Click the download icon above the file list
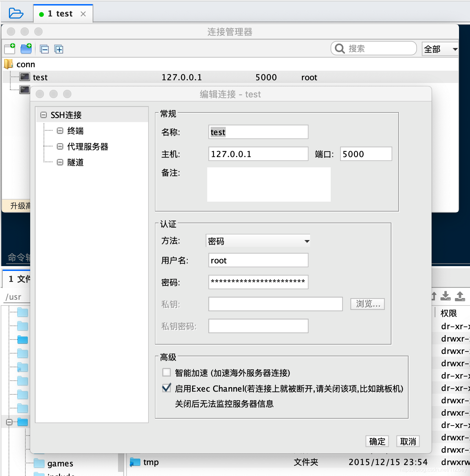Viewport: 470px width, 476px height. [446, 296]
